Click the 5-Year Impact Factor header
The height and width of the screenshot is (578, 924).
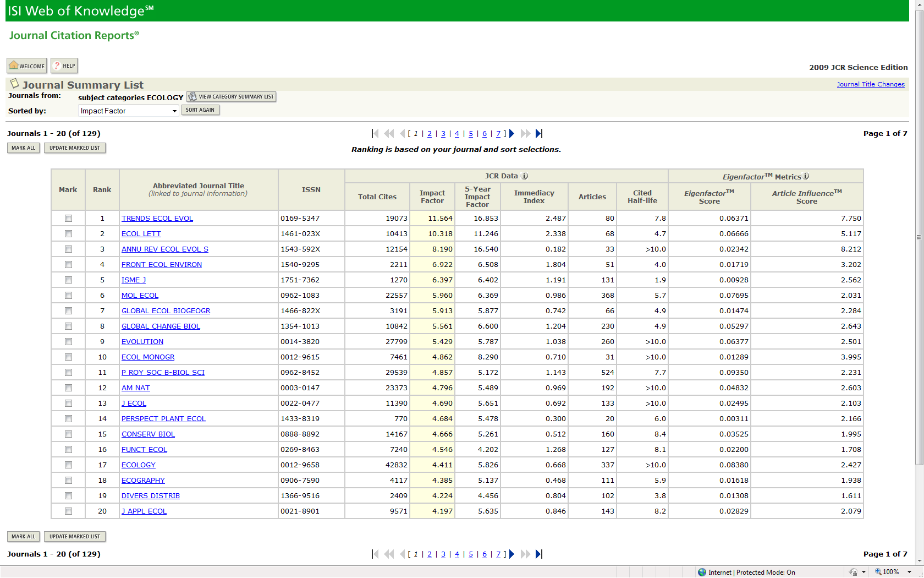tap(477, 197)
